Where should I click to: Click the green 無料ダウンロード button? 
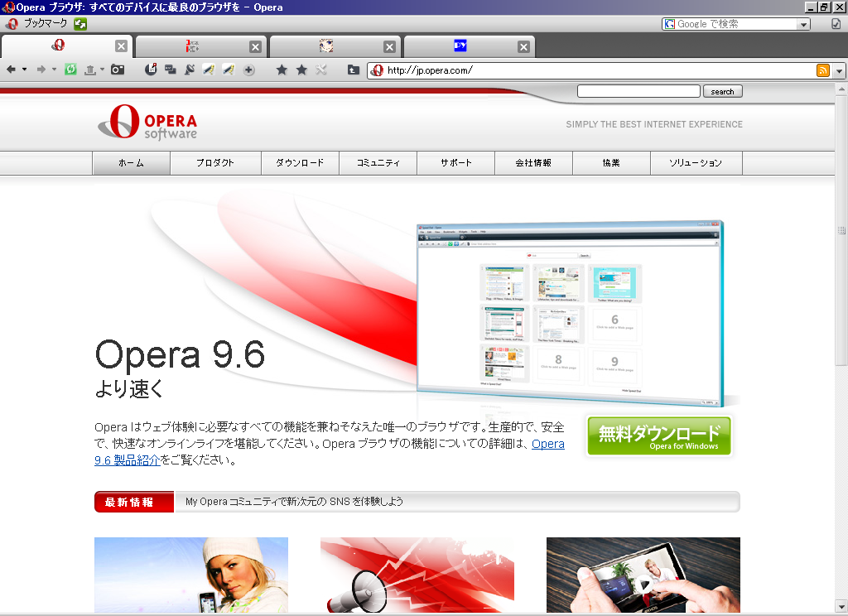point(658,436)
